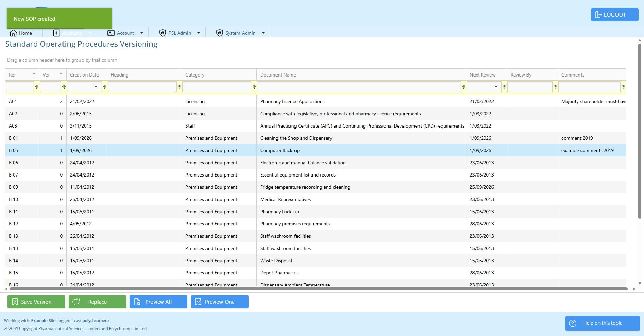The image size is (644, 336).
Task: Toggle sort arrow on Ref column
Action: tap(34, 75)
